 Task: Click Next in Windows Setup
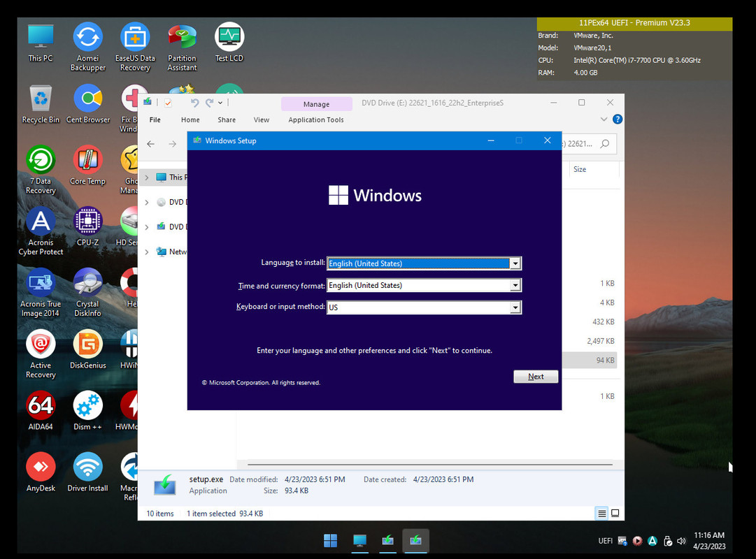tap(536, 377)
